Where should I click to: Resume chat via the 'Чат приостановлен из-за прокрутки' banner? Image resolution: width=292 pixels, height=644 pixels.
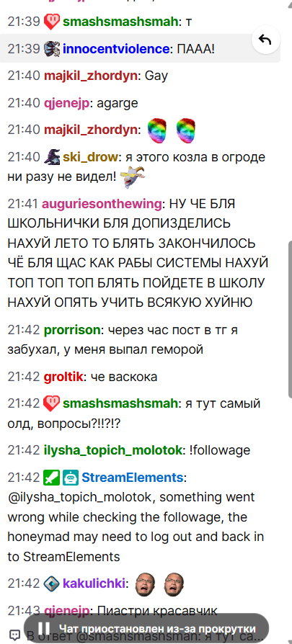click(x=146, y=628)
